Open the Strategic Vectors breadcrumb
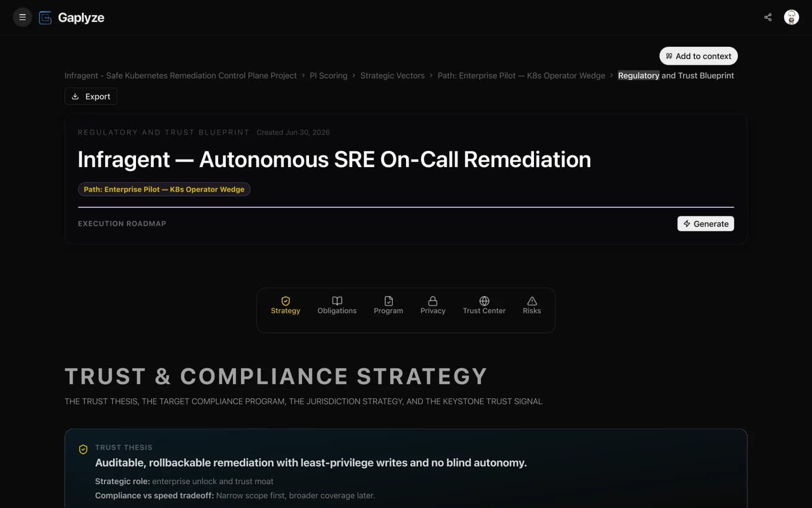The height and width of the screenshot is (508, 812). 392,76
